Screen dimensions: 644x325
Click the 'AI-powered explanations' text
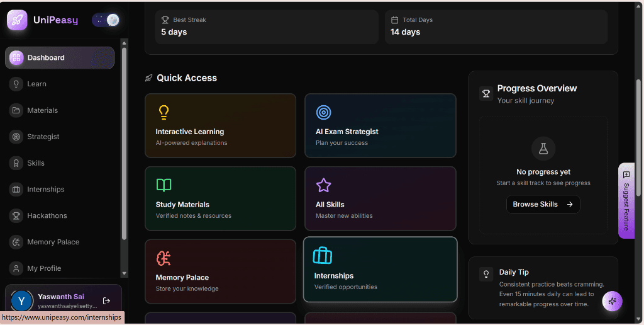pos(191,143)
